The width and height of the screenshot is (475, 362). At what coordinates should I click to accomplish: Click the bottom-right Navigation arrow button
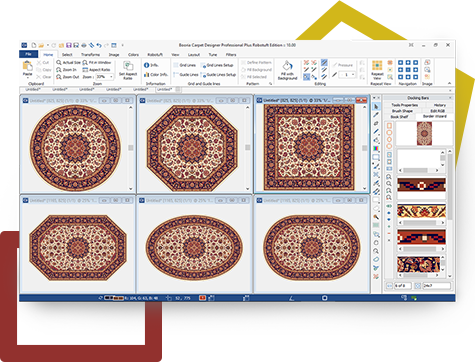[415, 77]
